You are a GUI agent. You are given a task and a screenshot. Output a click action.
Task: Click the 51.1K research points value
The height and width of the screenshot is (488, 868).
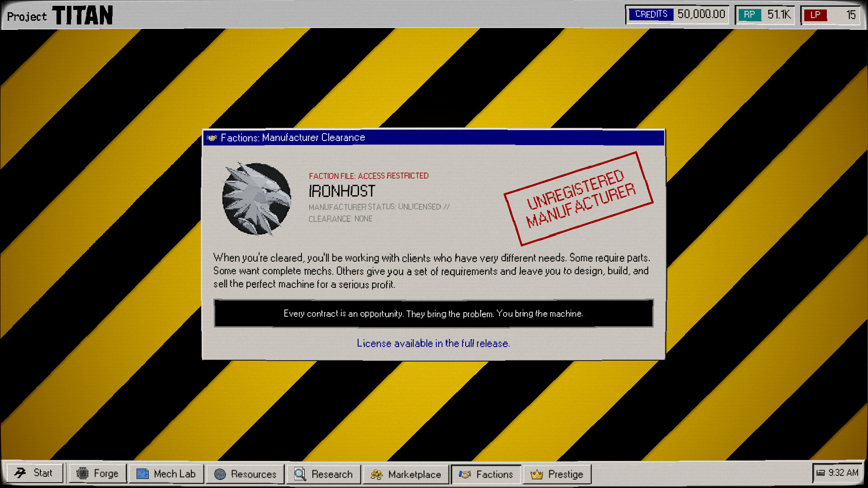point(779,15)
